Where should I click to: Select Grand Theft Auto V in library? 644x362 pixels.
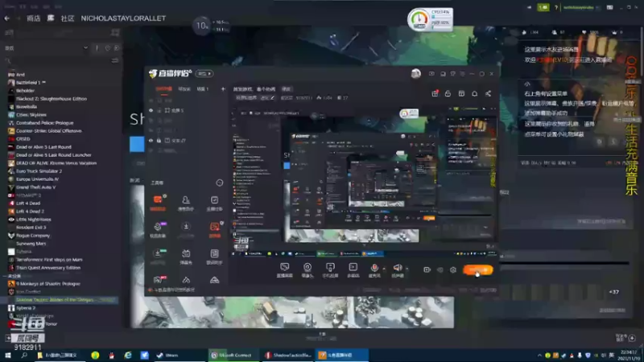(x=35, y=187)
